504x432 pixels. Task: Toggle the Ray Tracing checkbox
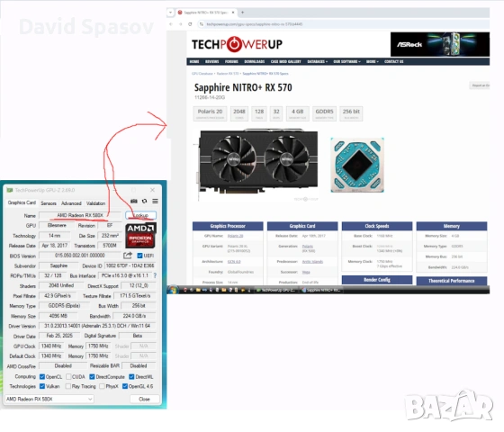pos(68,386)
